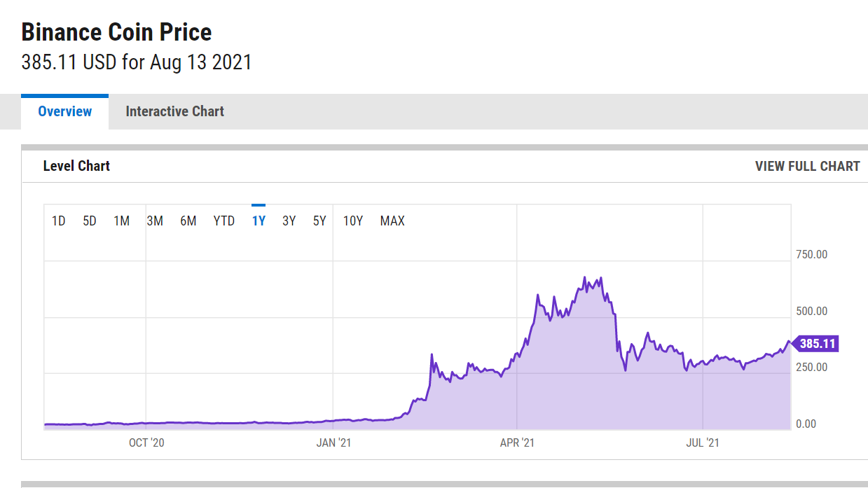This screenshot has width=868, height=488.
Task: Show MAX history range
Action: [x=392, y=221]
